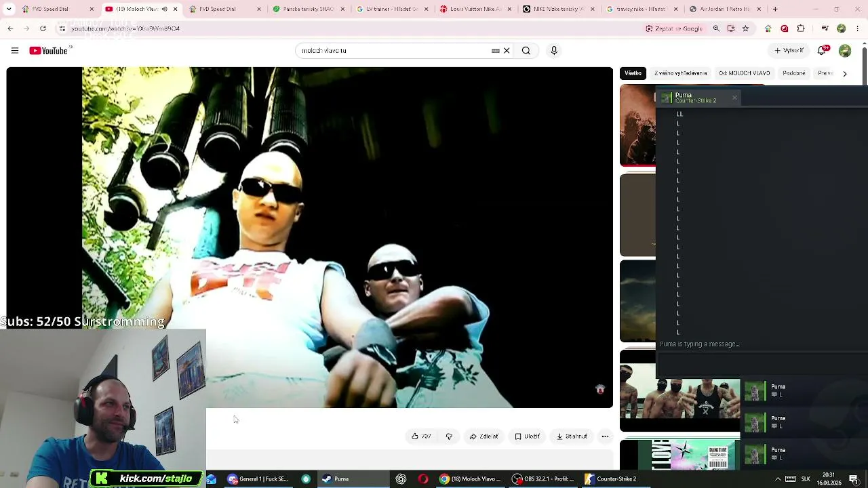Select the Puma Counter-Strike 2 chat tab
868x488 pixels.
click(698, 98)
